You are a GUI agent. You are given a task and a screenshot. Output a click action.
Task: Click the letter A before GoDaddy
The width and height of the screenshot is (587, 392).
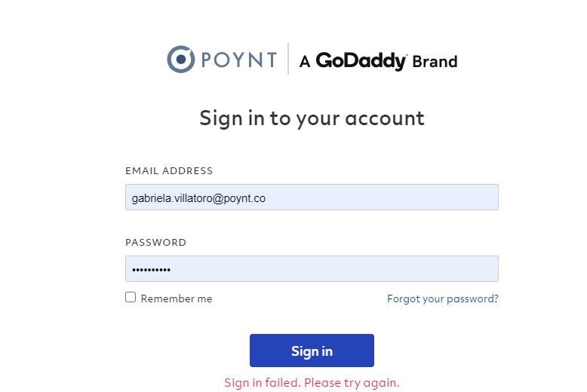point(305,62)
